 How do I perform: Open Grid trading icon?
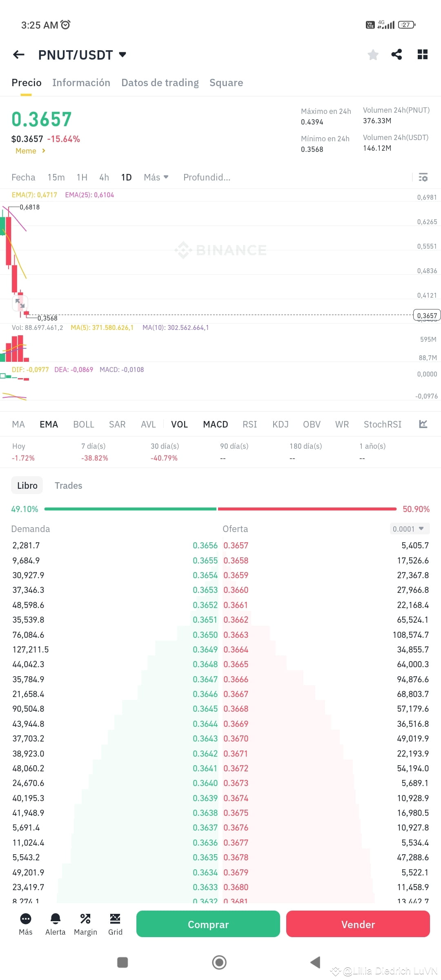coord(115,924)
